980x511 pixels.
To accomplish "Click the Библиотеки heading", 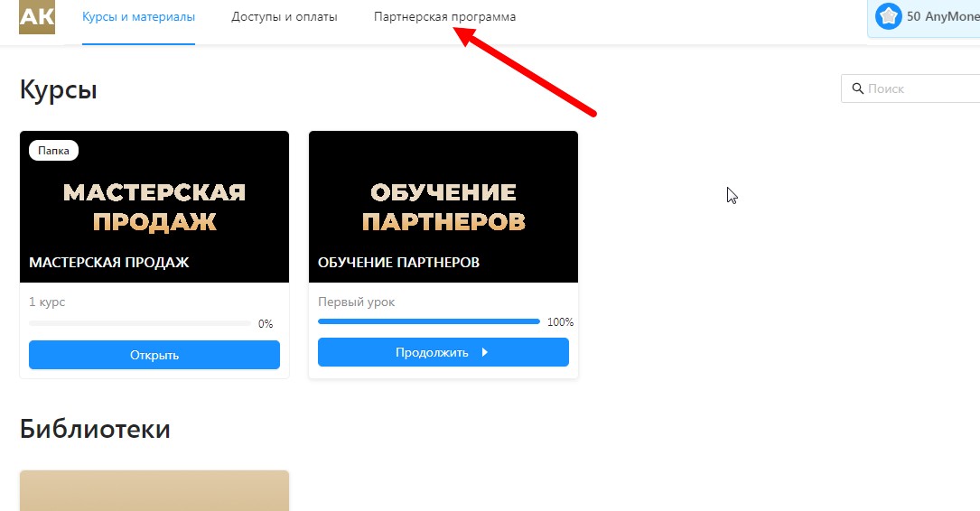I will pyautogui.click(x=95, y=429).
